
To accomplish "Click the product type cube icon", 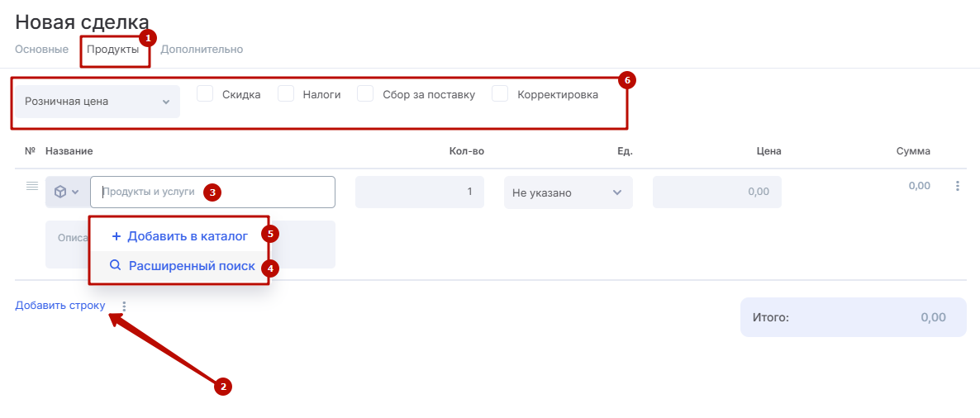I will coord(60,192).
